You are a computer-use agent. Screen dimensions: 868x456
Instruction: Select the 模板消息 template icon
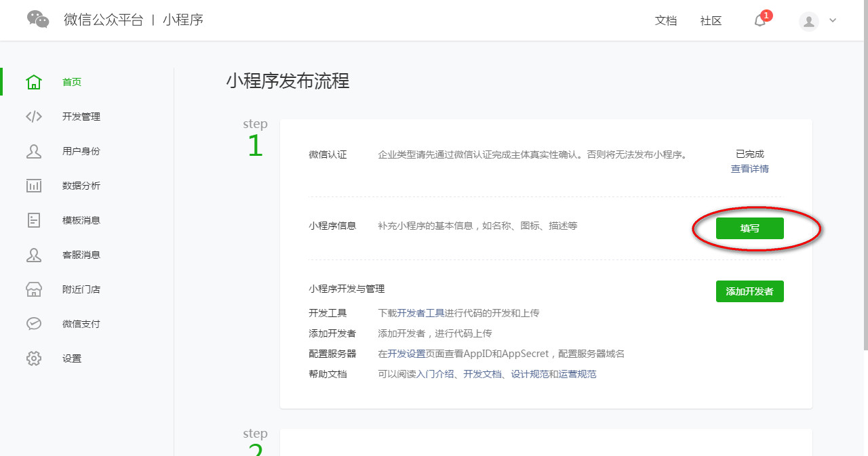click(x=34, y=220)
